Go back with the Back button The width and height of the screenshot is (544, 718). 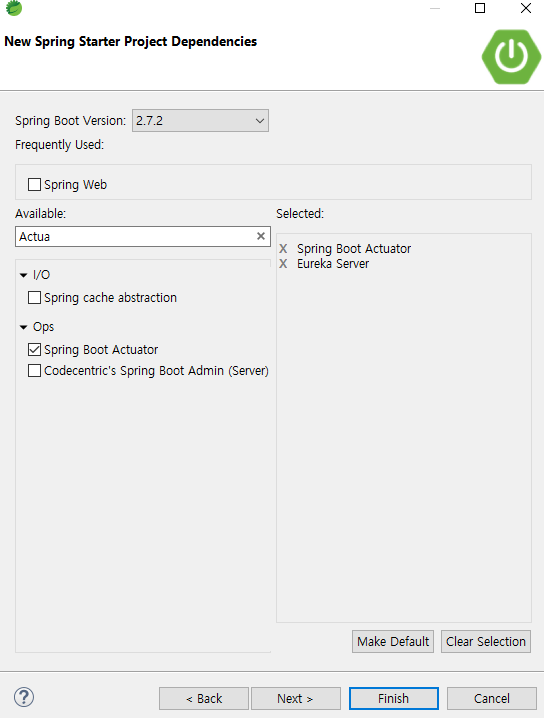pos(204,699)
